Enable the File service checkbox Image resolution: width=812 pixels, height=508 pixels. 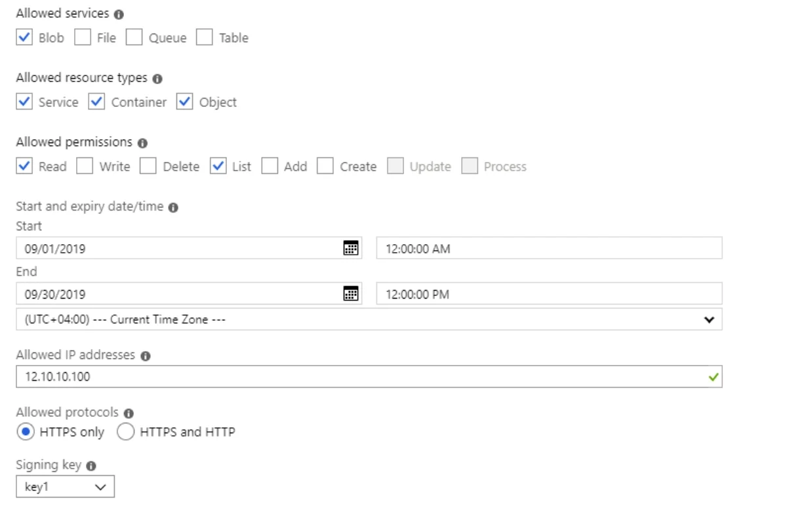coord(83,37)
